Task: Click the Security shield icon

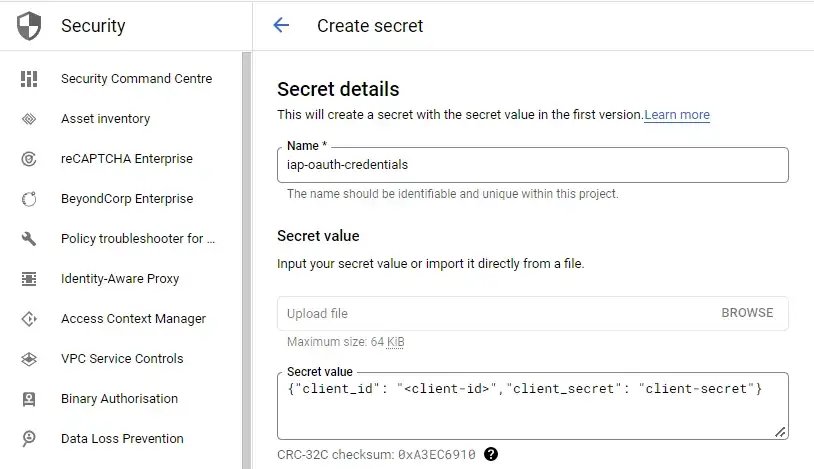Action: pyautogui.click(x=29, y=26)
